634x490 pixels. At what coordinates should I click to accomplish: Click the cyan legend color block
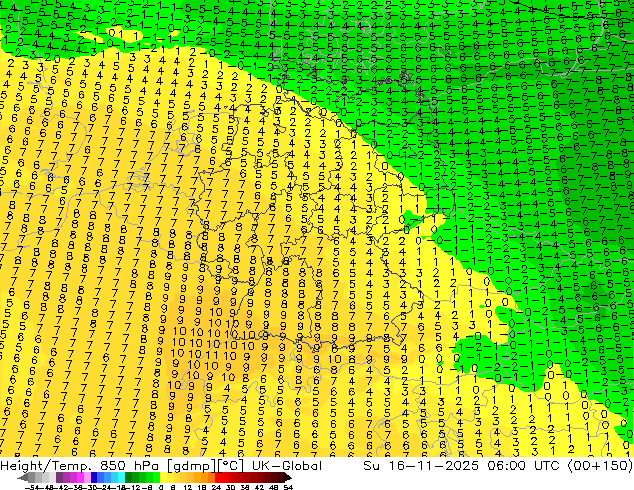coord(121,477)
